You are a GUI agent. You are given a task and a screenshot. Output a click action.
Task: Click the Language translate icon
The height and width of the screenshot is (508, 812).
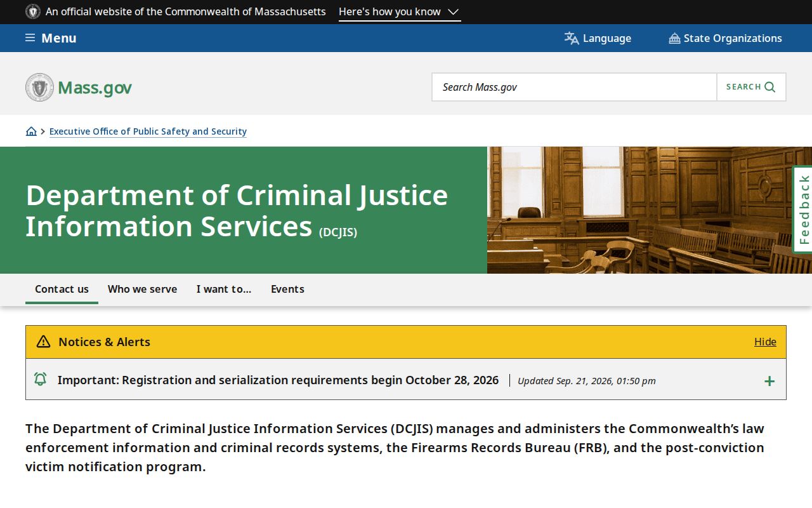(572, 38)
